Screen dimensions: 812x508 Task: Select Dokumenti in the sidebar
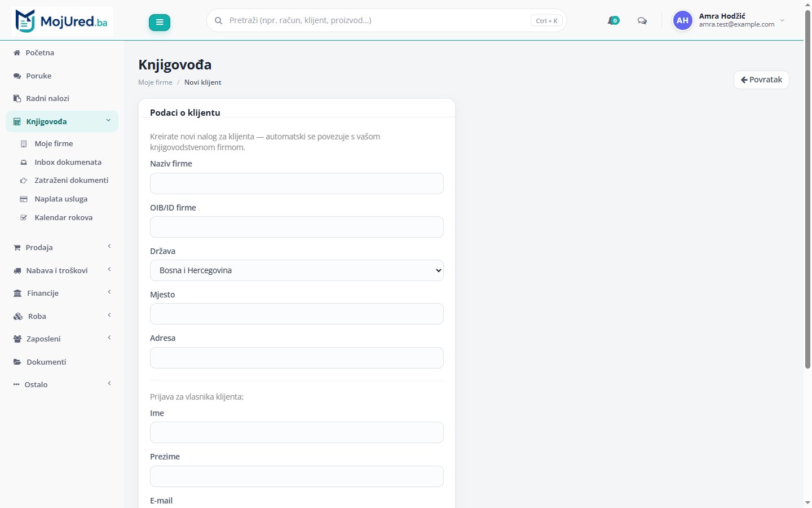62,362
